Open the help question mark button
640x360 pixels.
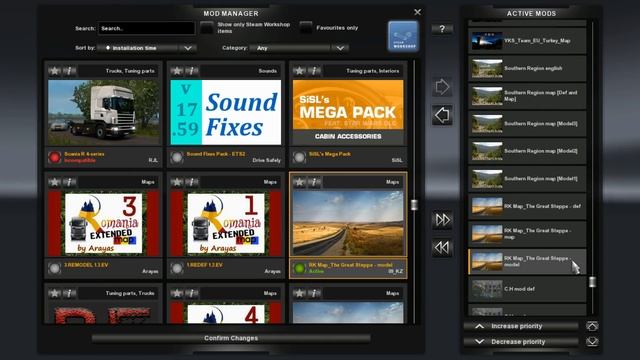pos(442,29)
